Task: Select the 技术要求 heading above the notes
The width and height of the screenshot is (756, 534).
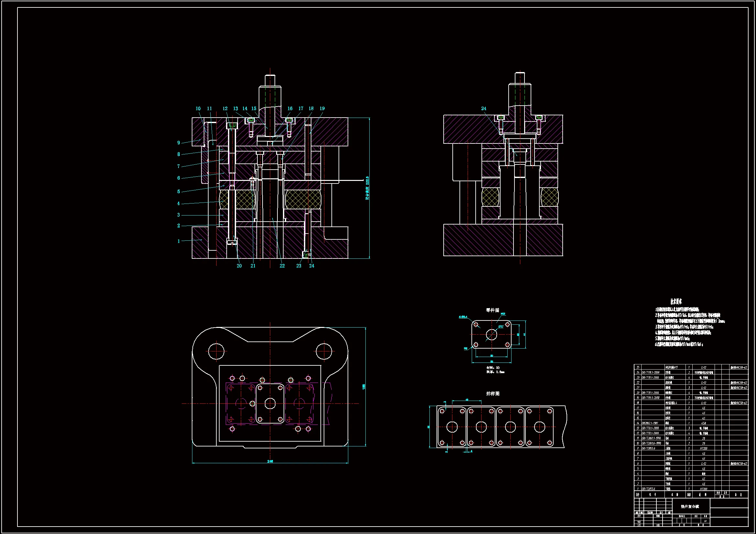Action: click(x=676, y=301)
